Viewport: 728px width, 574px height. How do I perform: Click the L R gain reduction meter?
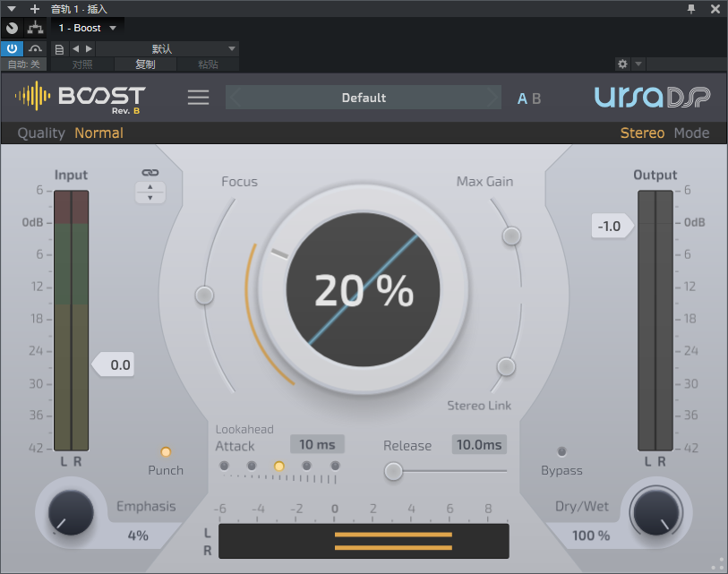(x=364, y=541)
